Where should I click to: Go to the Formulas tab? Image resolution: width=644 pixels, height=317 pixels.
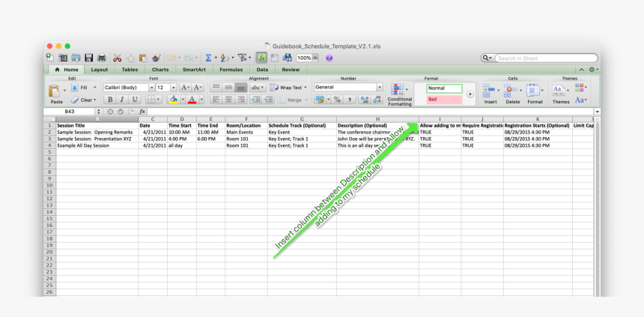pyautogui.click(x=231, y=70)
